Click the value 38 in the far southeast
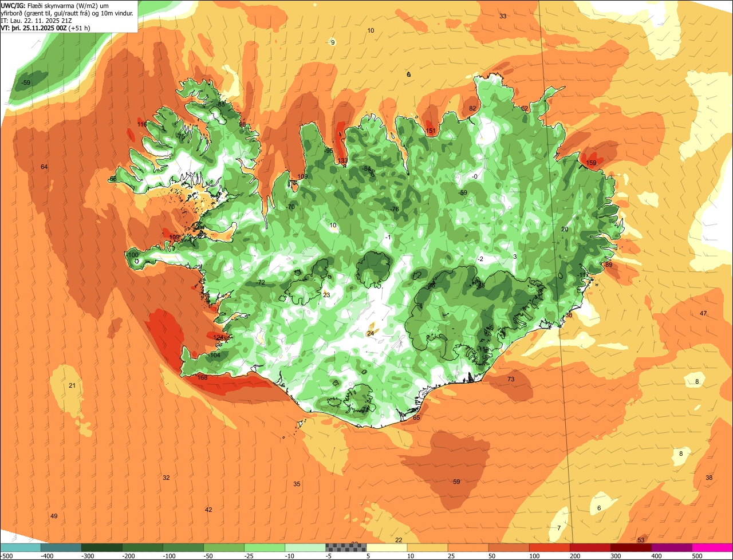Screen dimensions: 733x560 (x=709, y=478)
